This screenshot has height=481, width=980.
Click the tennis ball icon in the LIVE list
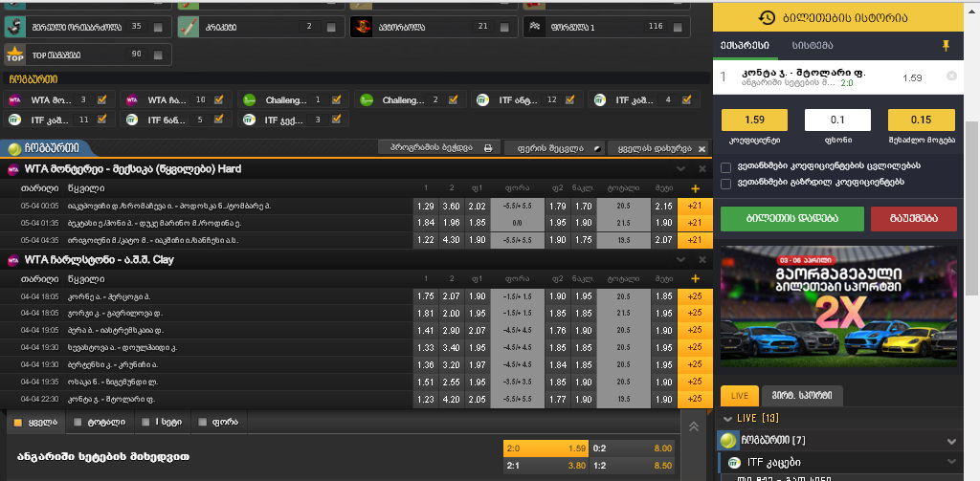[727, 441]
